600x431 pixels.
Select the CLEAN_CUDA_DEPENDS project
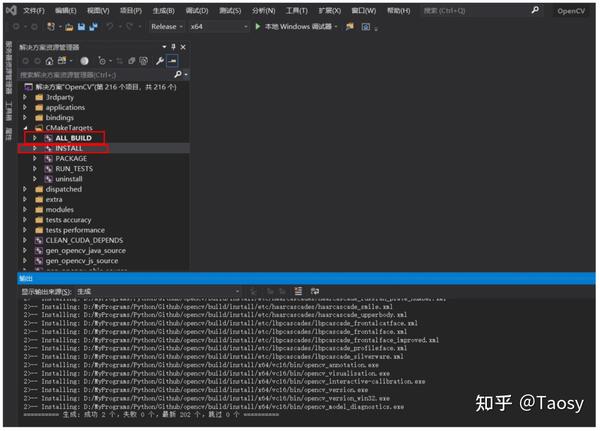click(84, 240)
